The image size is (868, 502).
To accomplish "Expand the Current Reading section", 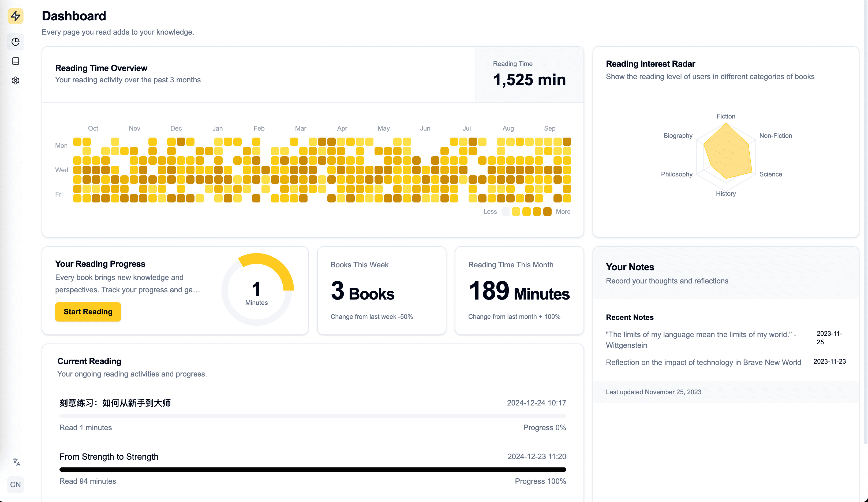I will tap(89, 361).
